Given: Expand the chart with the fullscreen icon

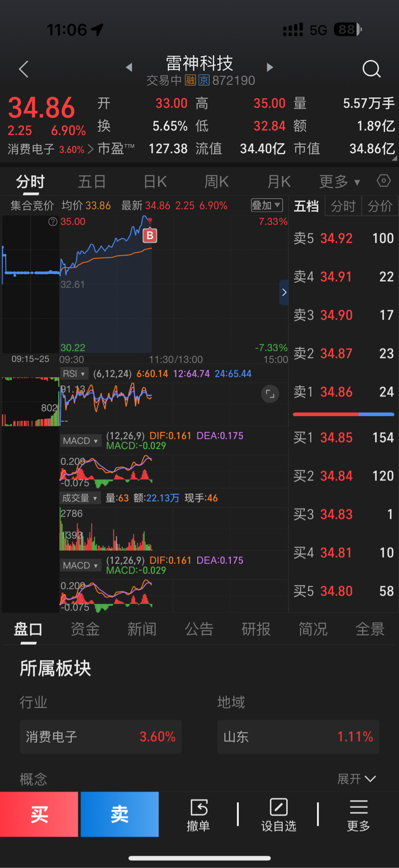Looking at the screenshot, I should [270, 394].
